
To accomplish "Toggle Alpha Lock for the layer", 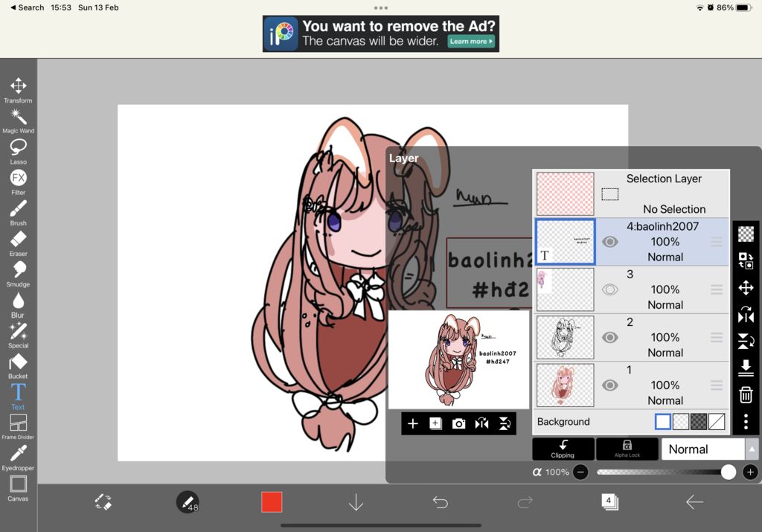I will (627, 449).
